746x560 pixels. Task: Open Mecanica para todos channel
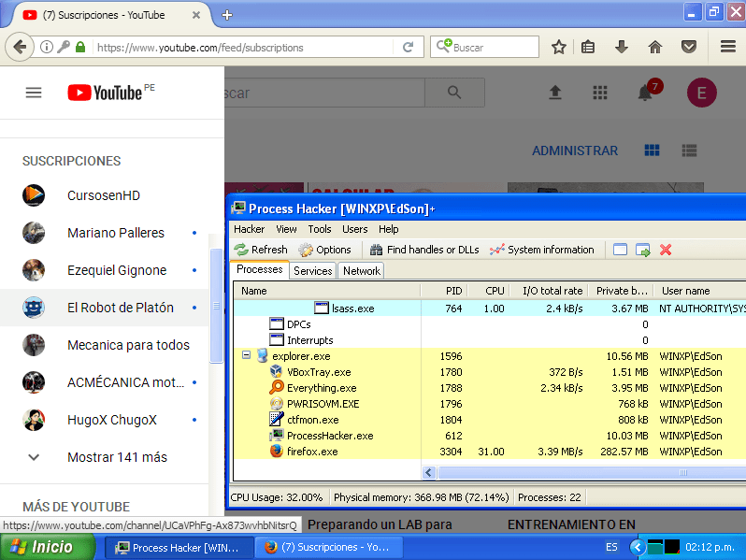tap(104, 345)
